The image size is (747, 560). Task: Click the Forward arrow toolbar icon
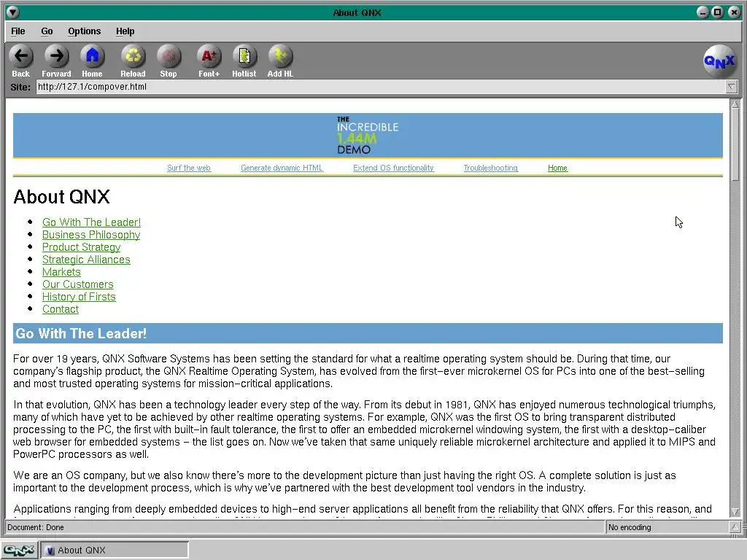coord(56,56)
